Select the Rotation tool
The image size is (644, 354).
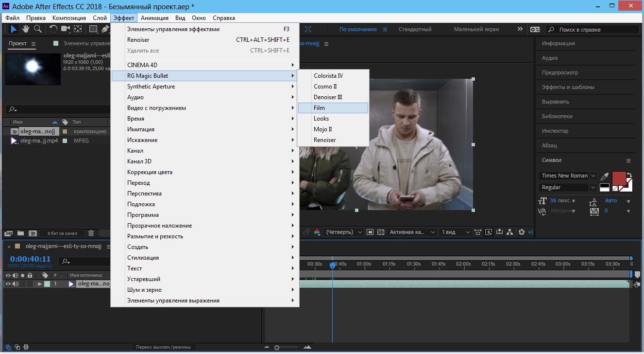pyautogui.click(x=53, y=29)
